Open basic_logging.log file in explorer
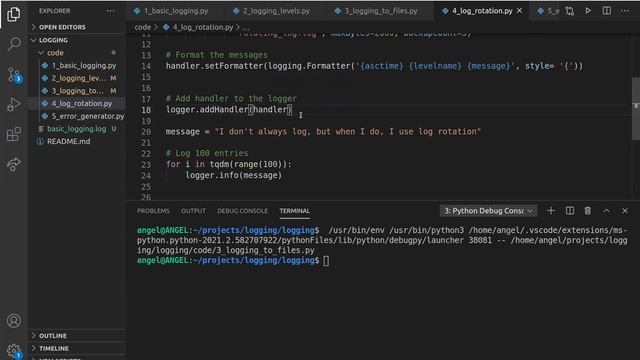 point(77,129)
